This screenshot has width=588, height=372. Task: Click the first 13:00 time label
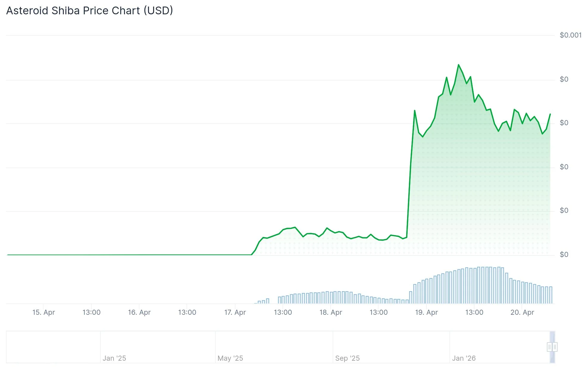[91, 312]
